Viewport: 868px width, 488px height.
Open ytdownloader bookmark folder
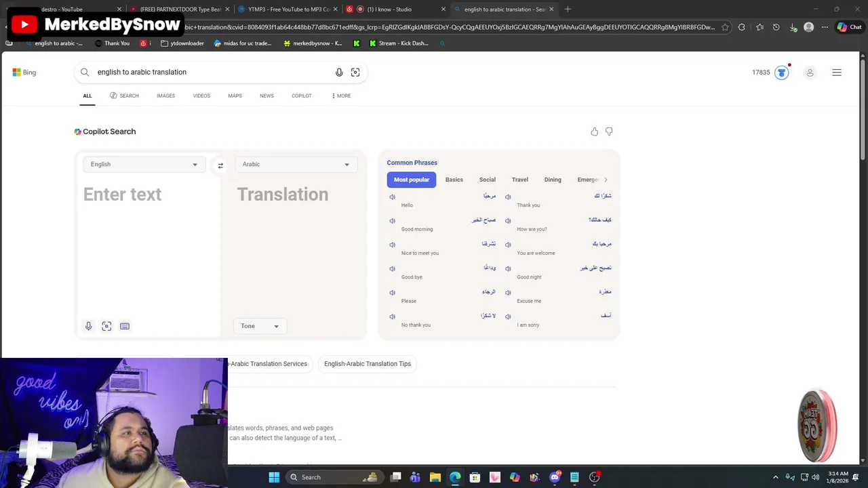[x=182, y=43]
